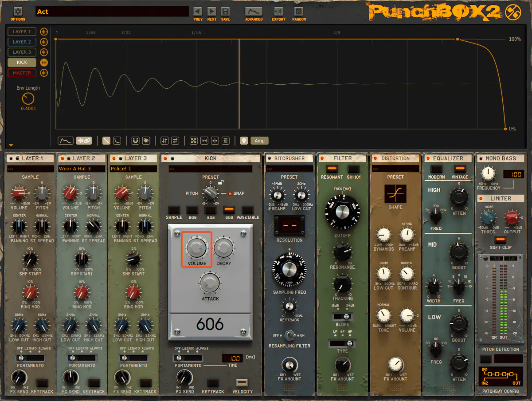532x401 pixels.
Task: Collapse the envelope editor with the orange arrow
Action: (x=11, y=145)
